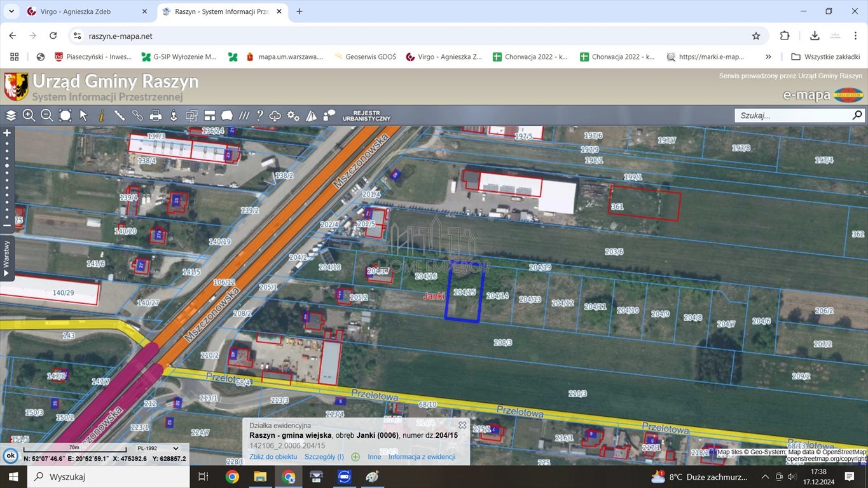Zoom to the full map extent
The image size is (868, 488).
coord(65,115)
